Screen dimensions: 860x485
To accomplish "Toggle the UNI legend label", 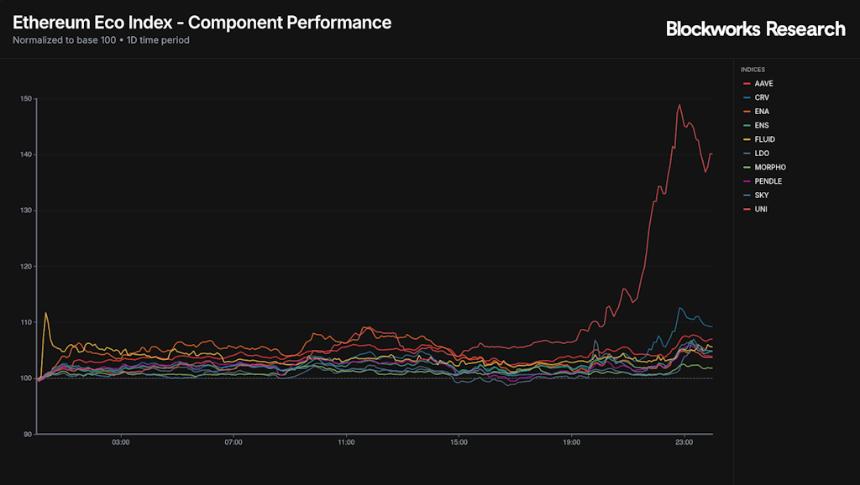I will click(761, 209).
